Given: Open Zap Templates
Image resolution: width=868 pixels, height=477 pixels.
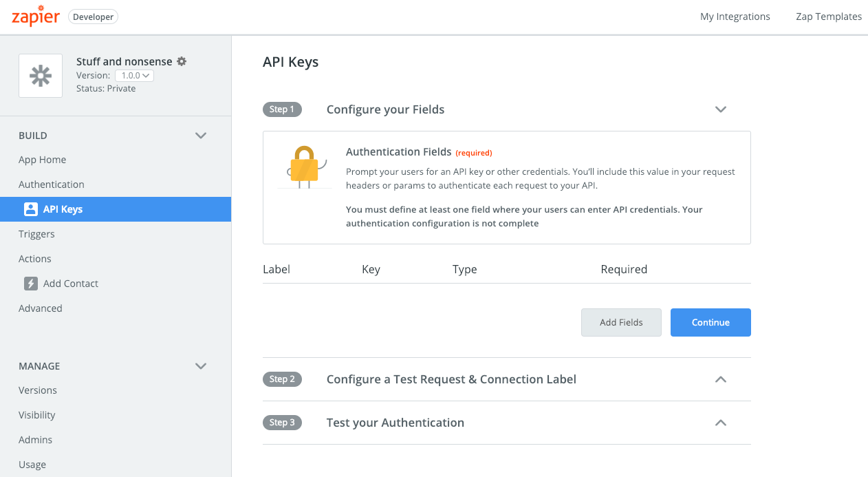Looking at the screenshot, I should point(828,16).
